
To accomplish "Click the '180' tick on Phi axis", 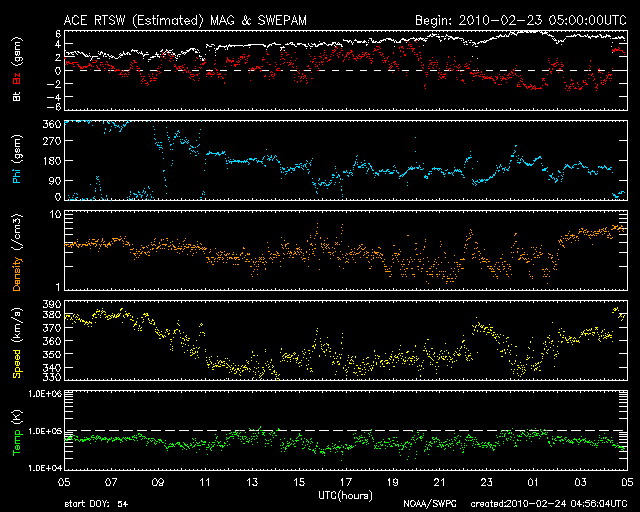I will [52, 161].
